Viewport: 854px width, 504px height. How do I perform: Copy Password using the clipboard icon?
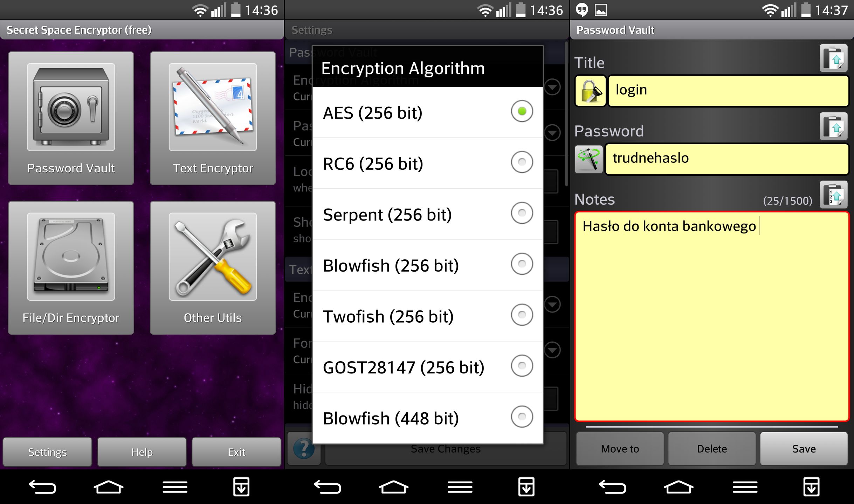pos(833,126)
